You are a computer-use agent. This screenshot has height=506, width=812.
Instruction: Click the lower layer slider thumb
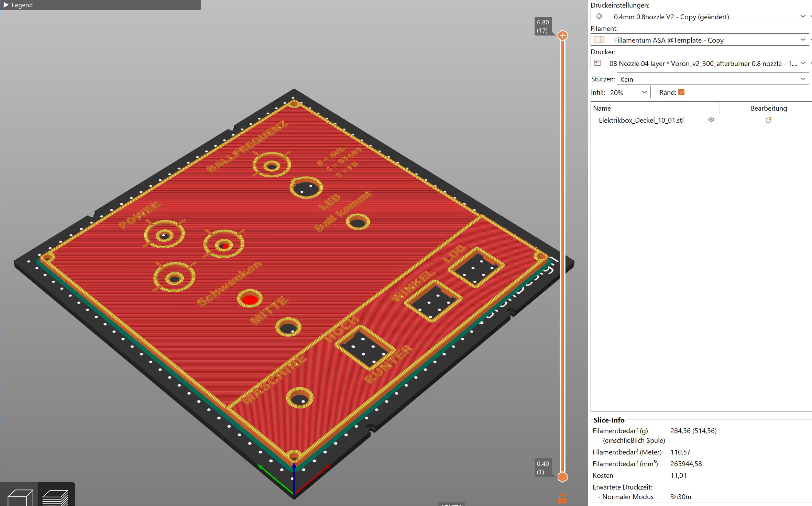tap(562, 477)
